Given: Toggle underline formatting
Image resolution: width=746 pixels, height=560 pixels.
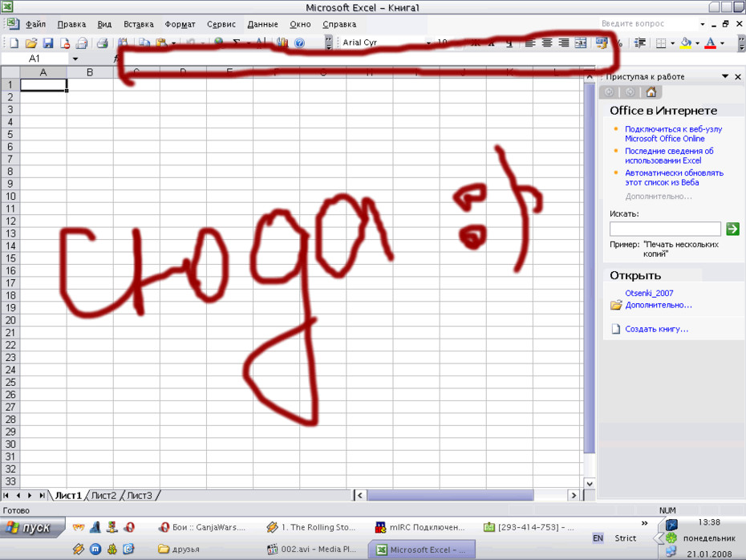Looking at the screenshot, I should click(x=509, y=43).
